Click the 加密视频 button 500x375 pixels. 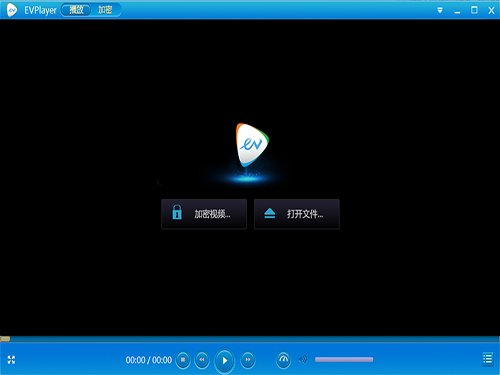(204, 214)
